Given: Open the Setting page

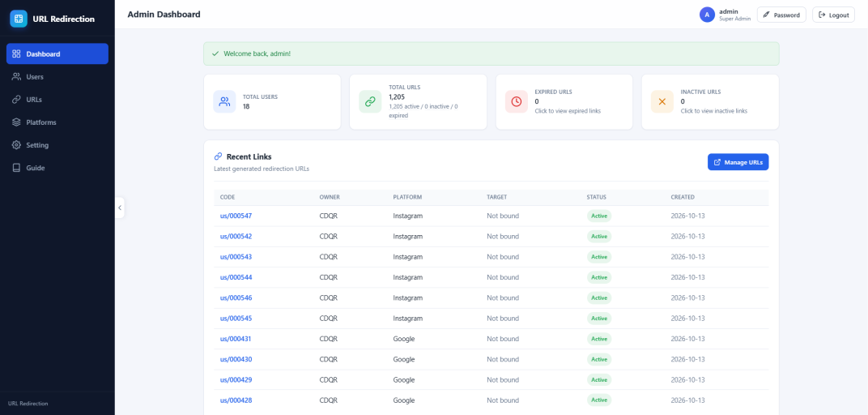Looking at the screenshot, I should (x=57, y=145).
